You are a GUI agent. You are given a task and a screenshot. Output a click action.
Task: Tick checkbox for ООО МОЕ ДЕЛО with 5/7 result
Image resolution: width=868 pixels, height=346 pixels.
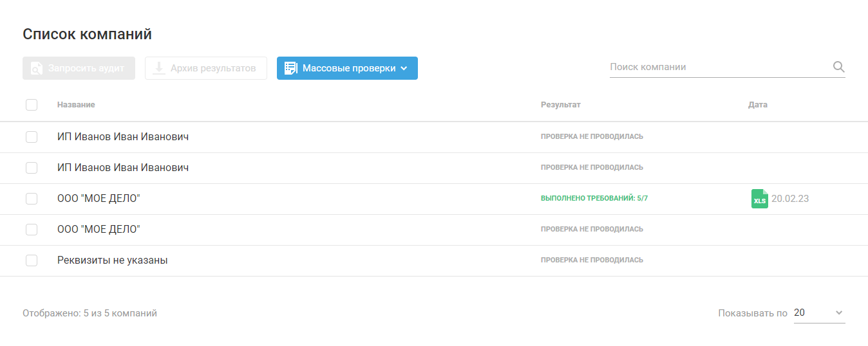(32, 199)
